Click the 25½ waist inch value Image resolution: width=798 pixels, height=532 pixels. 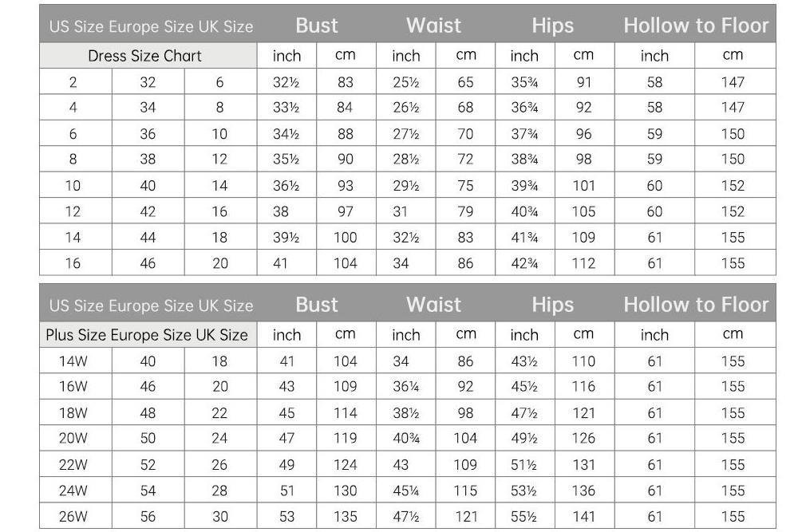tap(406, 82)
